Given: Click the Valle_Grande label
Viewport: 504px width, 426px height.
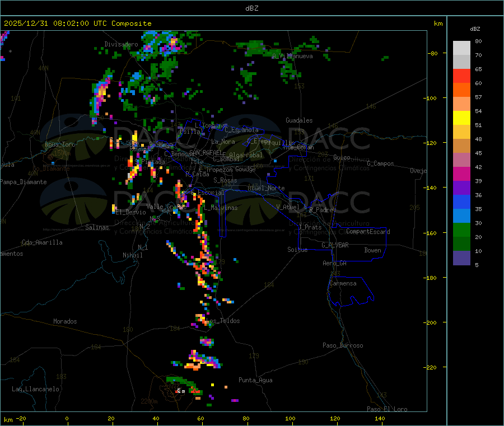Looking at the screenshot, I should pos(166,206).
